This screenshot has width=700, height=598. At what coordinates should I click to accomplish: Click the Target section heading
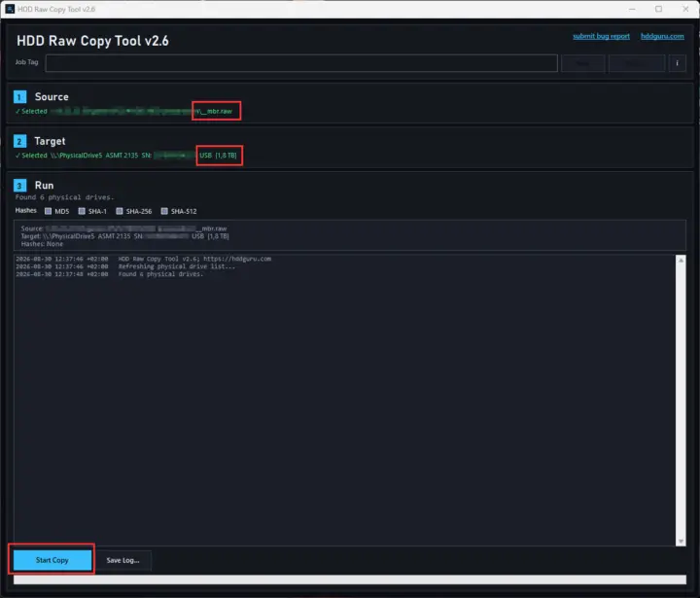(x=50, y=141)
